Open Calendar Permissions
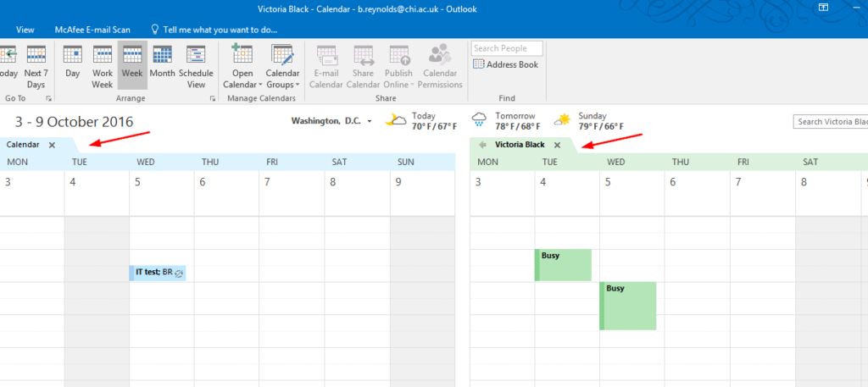The width and height of the screenshot is (868, 387). [440, 66]
